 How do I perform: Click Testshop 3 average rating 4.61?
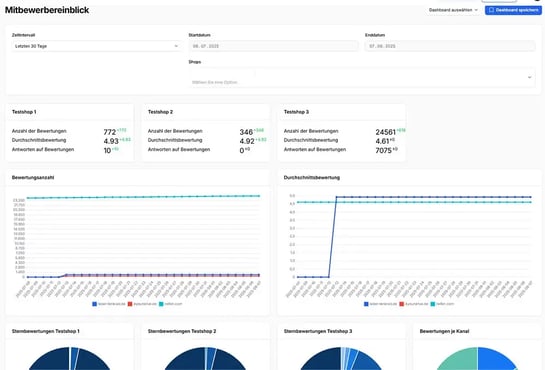[382, 141]
